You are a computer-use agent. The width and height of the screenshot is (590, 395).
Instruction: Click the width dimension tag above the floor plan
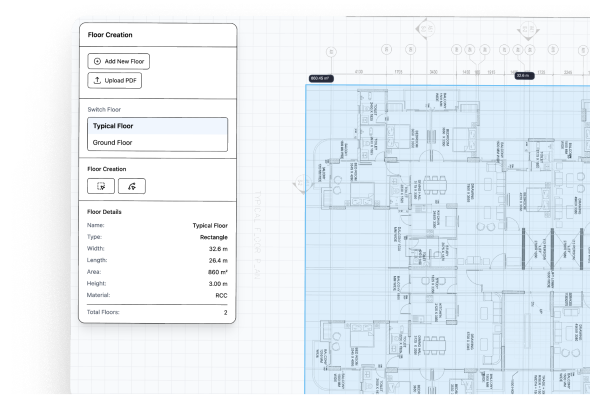point(524,76)
